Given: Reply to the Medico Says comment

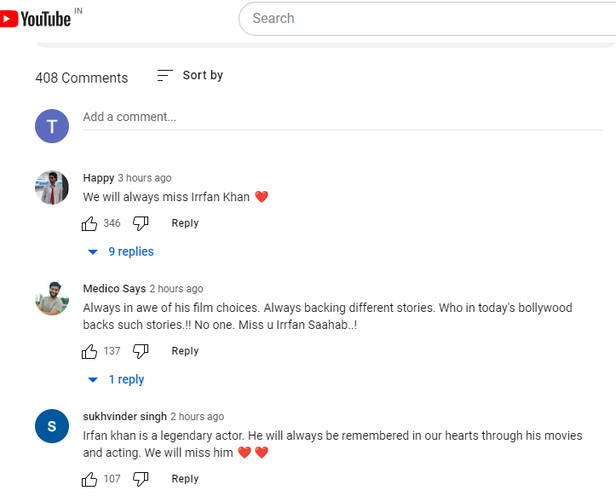Looking at the screenshot, I should tap(185, 351).
